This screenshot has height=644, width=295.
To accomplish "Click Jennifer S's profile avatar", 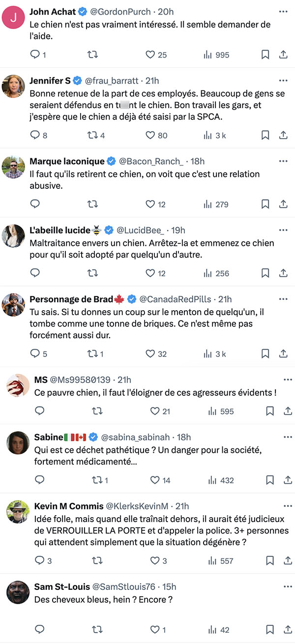I will 14,87.
